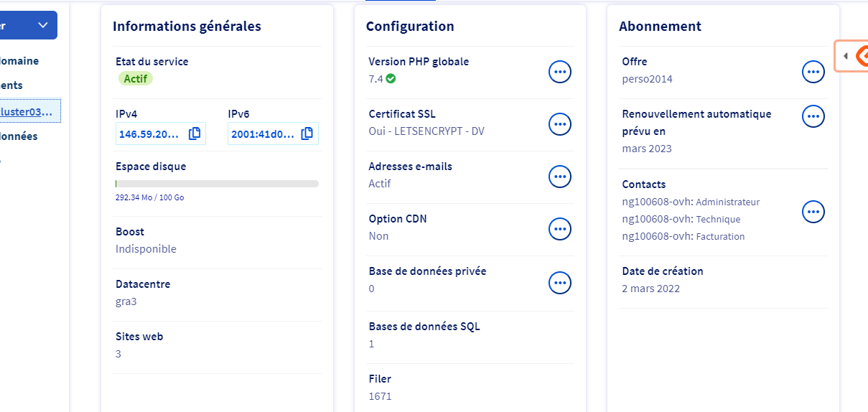Copy the IPv4 address to clipboard
Screen dimensions: 868x412
[195, 134]
